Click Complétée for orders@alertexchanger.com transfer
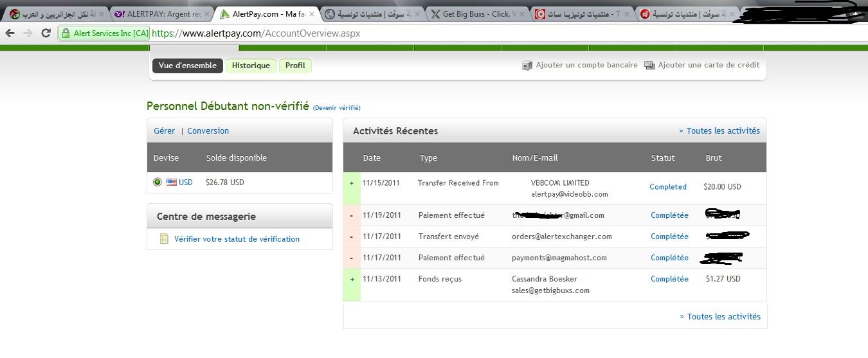Image resolution: width=868 pixels, height=358 pixels. 669,237
